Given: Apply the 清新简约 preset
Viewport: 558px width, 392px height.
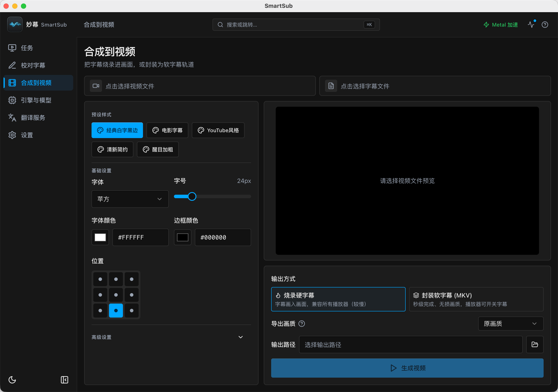Looking at the screenshot, I should tap(112, 149).
